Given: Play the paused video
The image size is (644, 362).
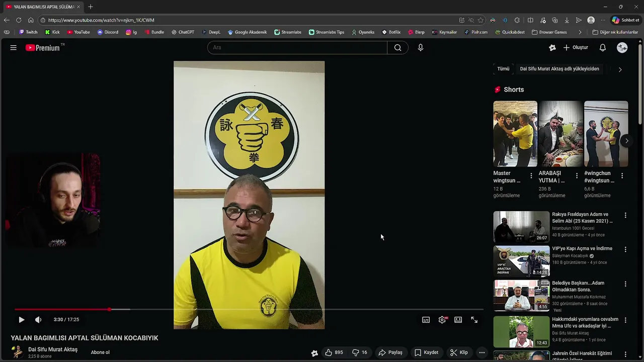Looking at the screenshot, I should pos(22,320).
